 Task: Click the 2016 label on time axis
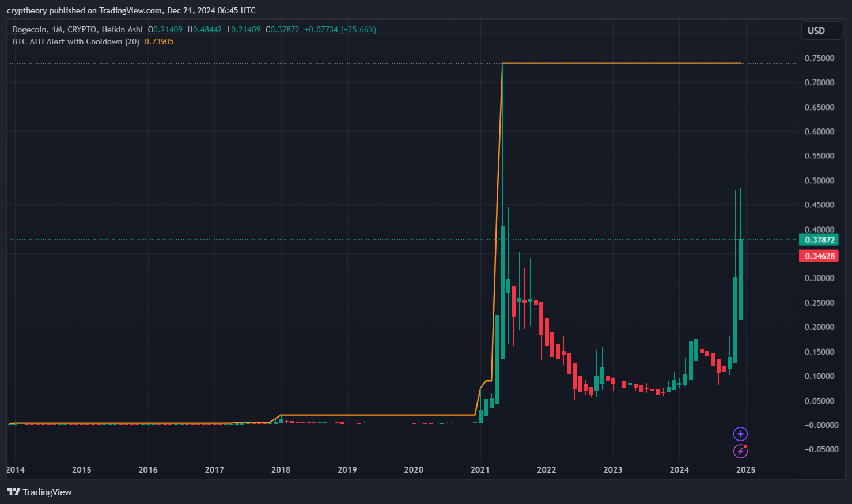click(148, 470)
